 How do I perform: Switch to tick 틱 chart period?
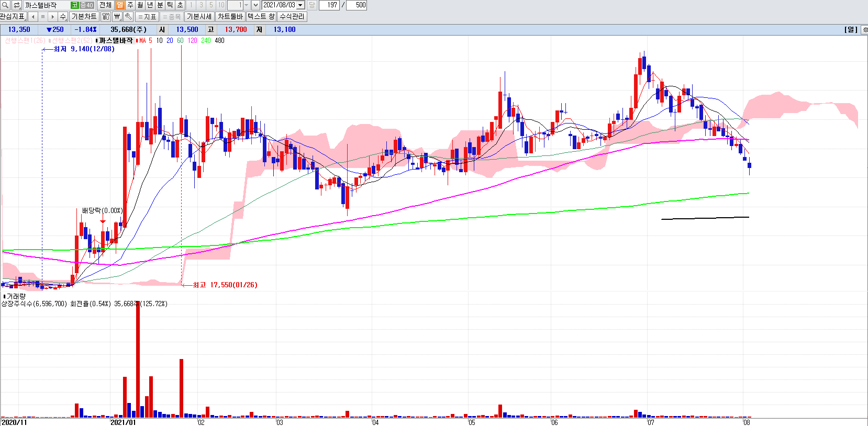pos(170,5)
